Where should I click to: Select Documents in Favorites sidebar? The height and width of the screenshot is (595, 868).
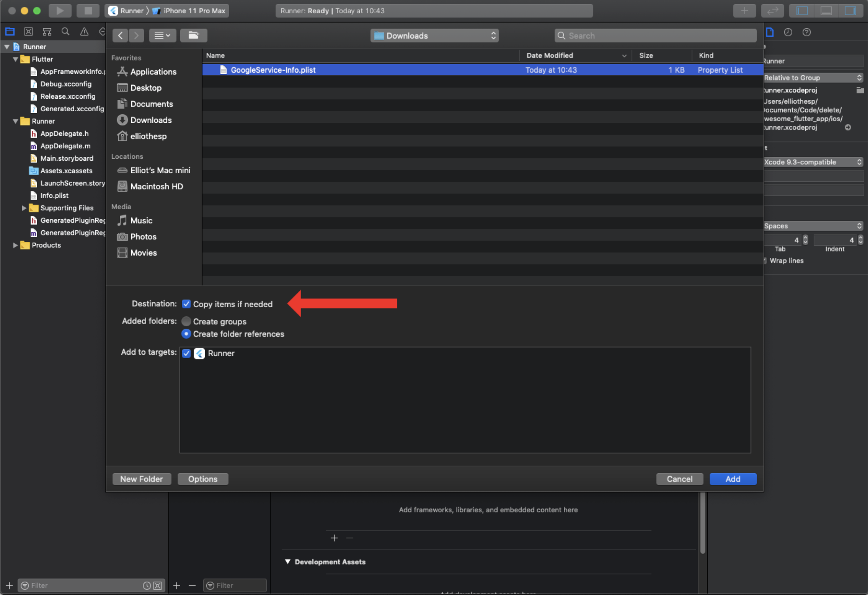coord(145,104)
